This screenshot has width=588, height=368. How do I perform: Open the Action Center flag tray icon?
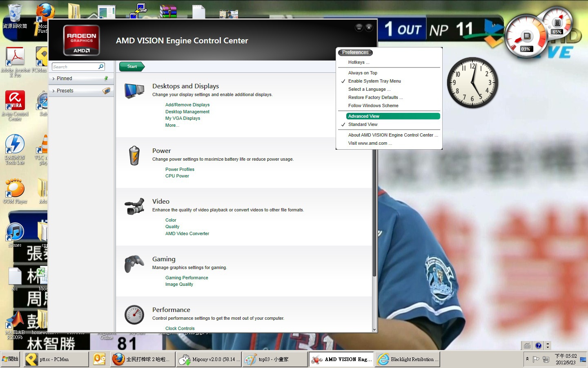coord(536,359)
